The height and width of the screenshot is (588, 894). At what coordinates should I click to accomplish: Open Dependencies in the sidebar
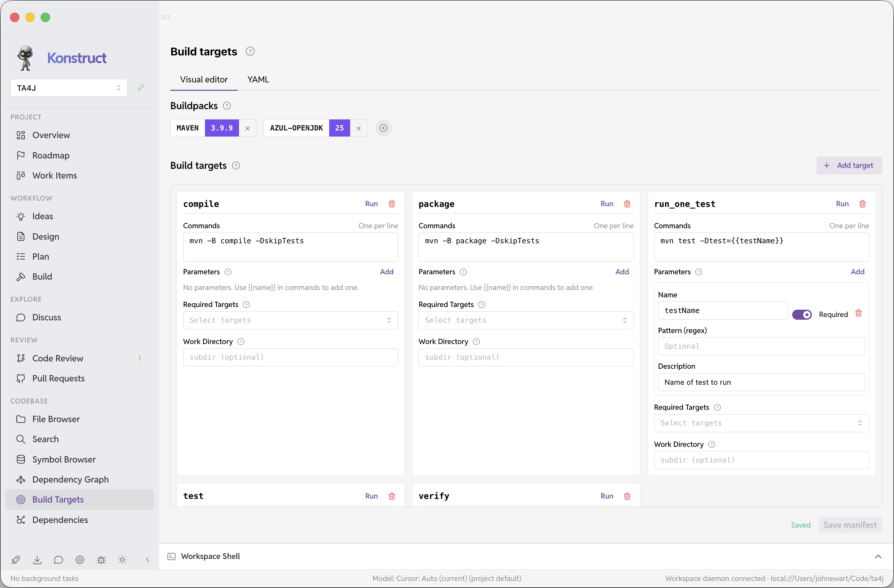click(x=80, y=520)
